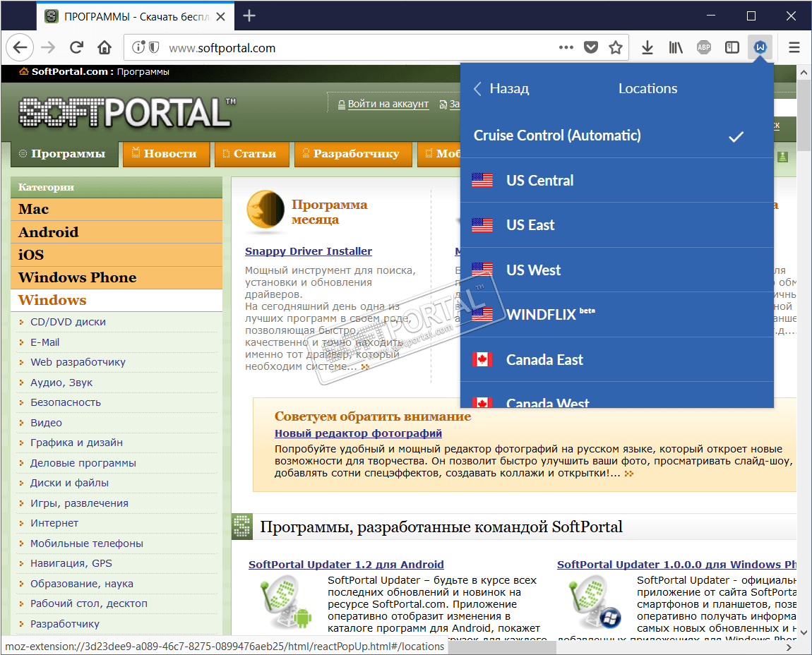This screenshot has width=812, height=655.
Task: Open the Adblock Plus ABP icon
Action: point(704,47)
